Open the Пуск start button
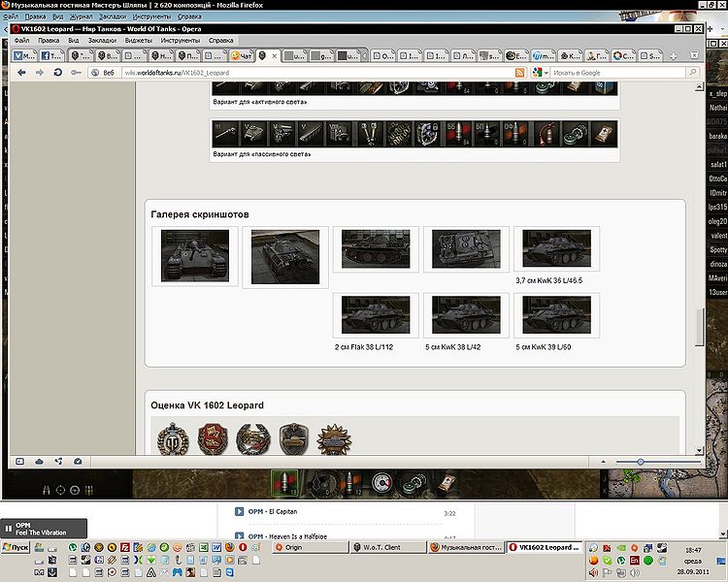This screenshot has width=728, height=582. click(16, 547)
